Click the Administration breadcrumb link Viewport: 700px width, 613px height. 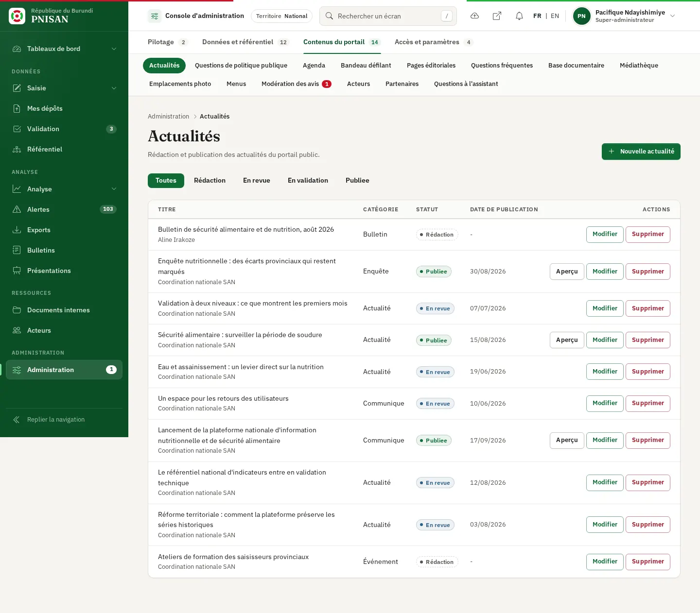[x=168, y=117]
